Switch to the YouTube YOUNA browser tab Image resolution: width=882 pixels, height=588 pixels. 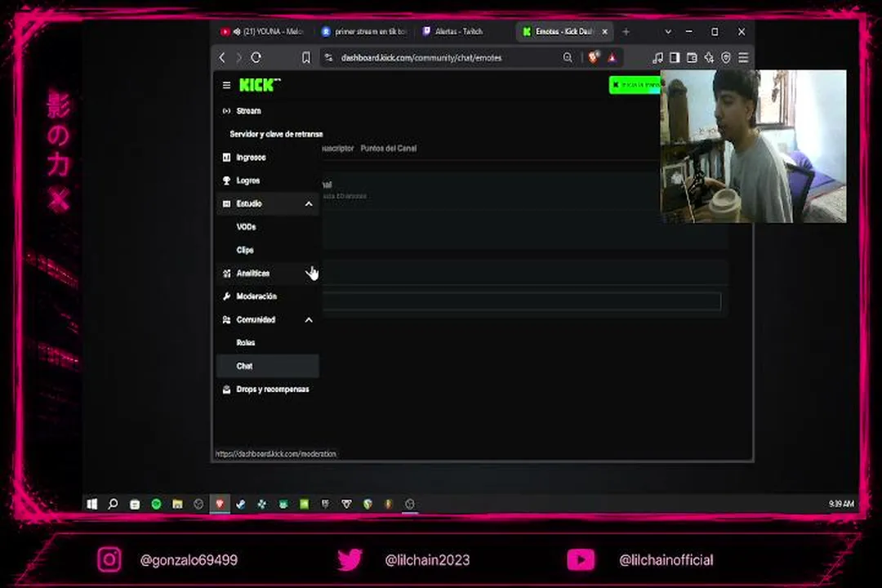click(261, 32)
